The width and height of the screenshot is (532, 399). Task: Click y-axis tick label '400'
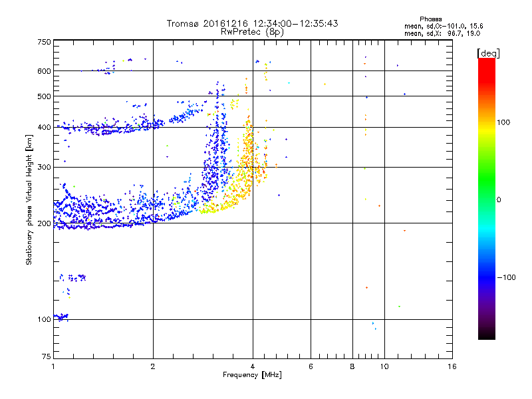click(x=44, y=127)
